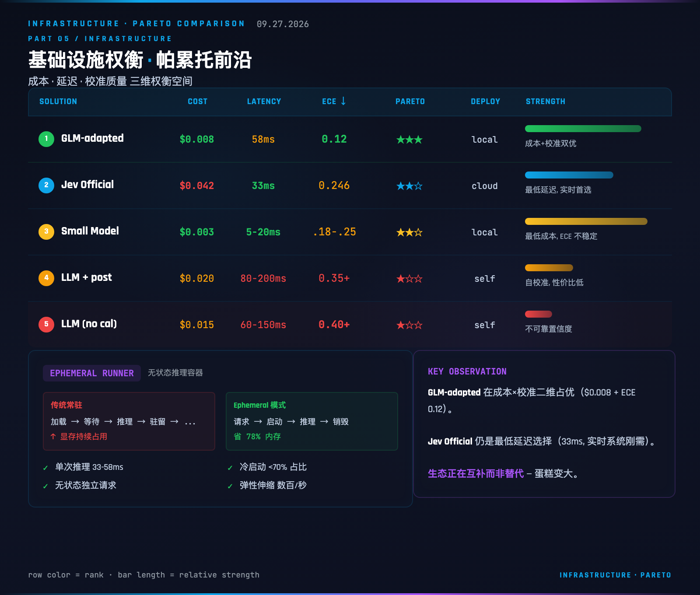The height and width of the screenshot is (595, 700).
Task: Click checkmark next to 弹性伸缩 数百/秒
Action: click(x=230, y=486)
